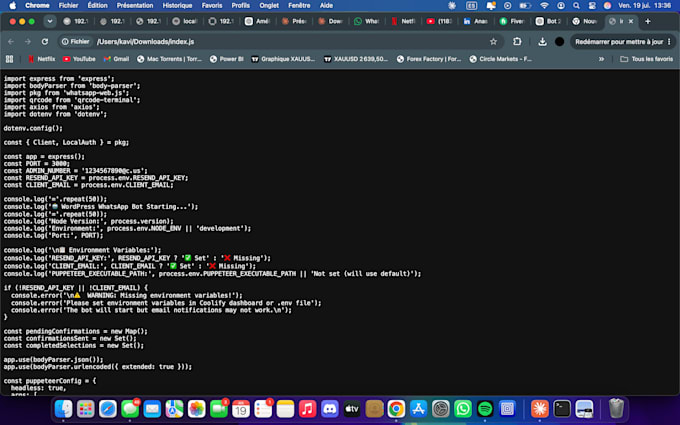Bookmark this page with the star icon

493,42
